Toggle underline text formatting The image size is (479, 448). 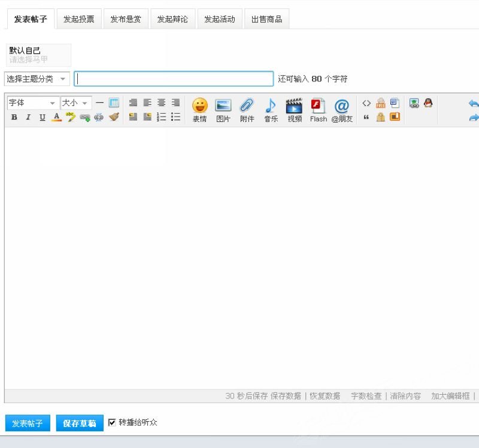click(42, 117)
